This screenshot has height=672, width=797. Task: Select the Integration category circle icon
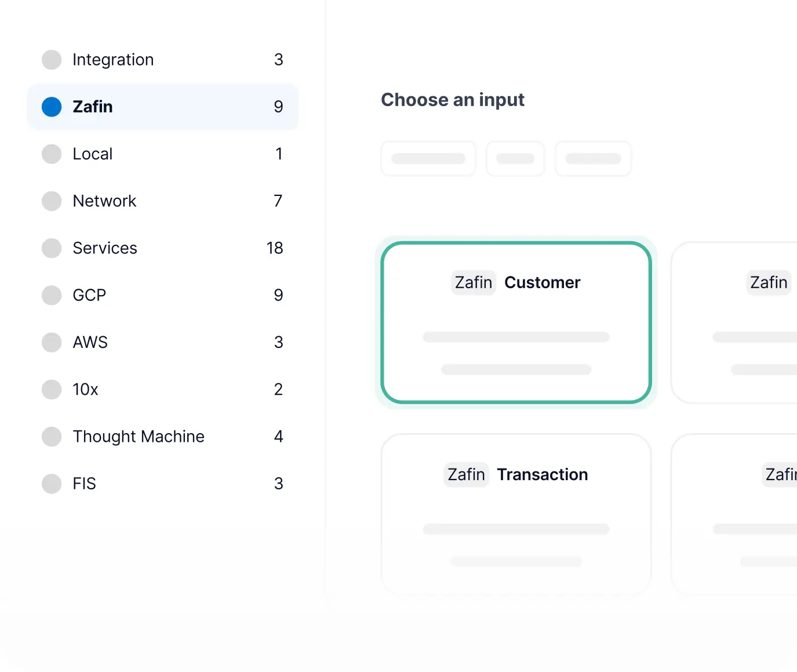point(52,60)
